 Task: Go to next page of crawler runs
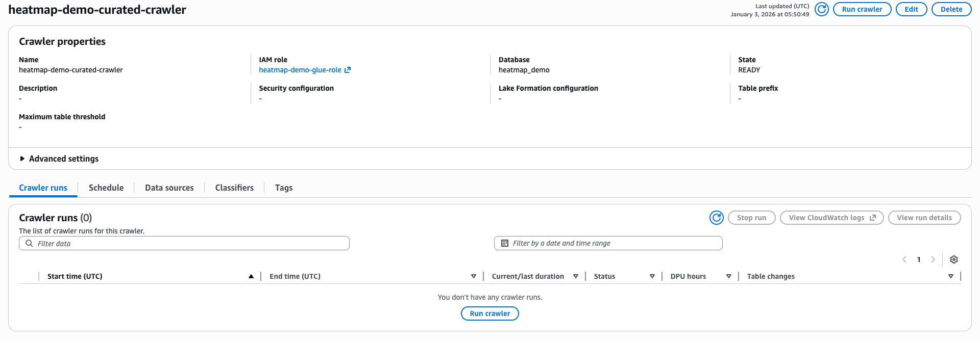(x=933, y=259)
